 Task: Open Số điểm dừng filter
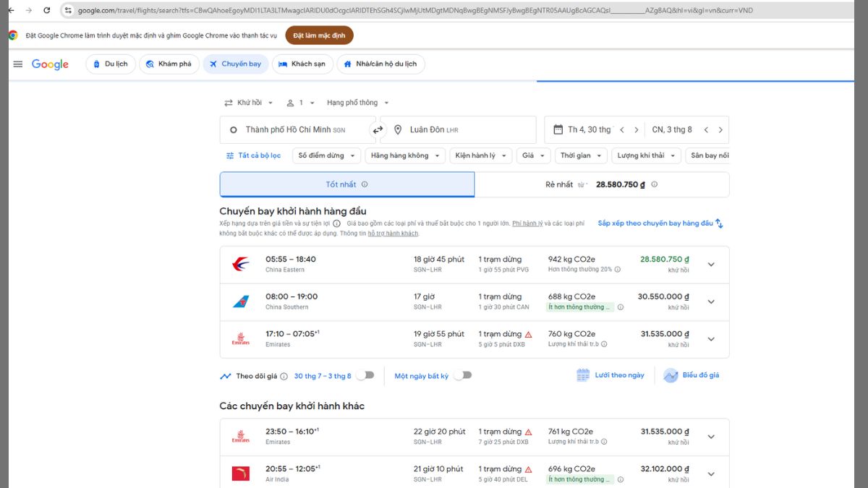327,155
